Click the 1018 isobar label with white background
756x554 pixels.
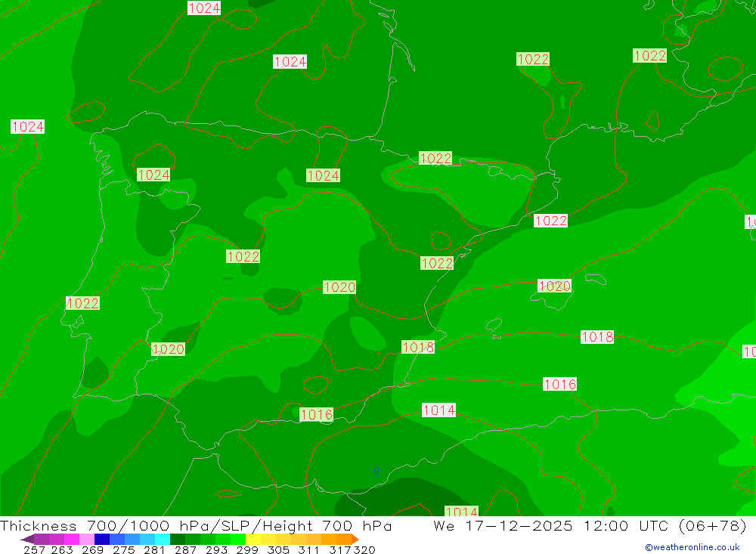point(597,336)
